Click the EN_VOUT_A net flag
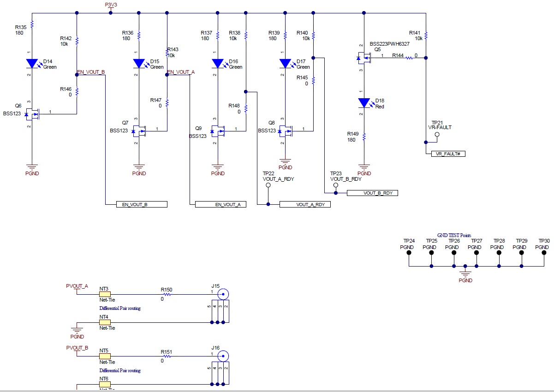554x392 pixels. pyautogui.click(x=220, y=204)
